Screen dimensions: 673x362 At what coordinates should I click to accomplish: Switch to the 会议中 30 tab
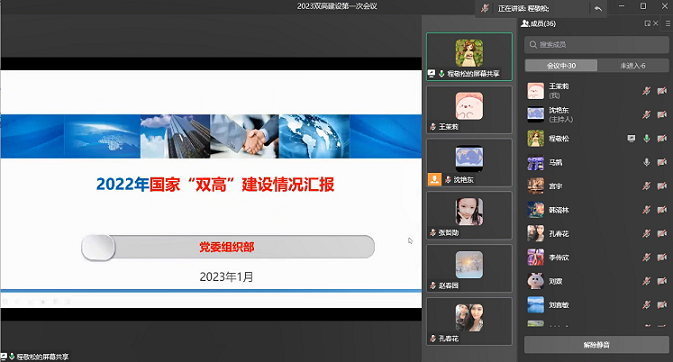point(561,66)
